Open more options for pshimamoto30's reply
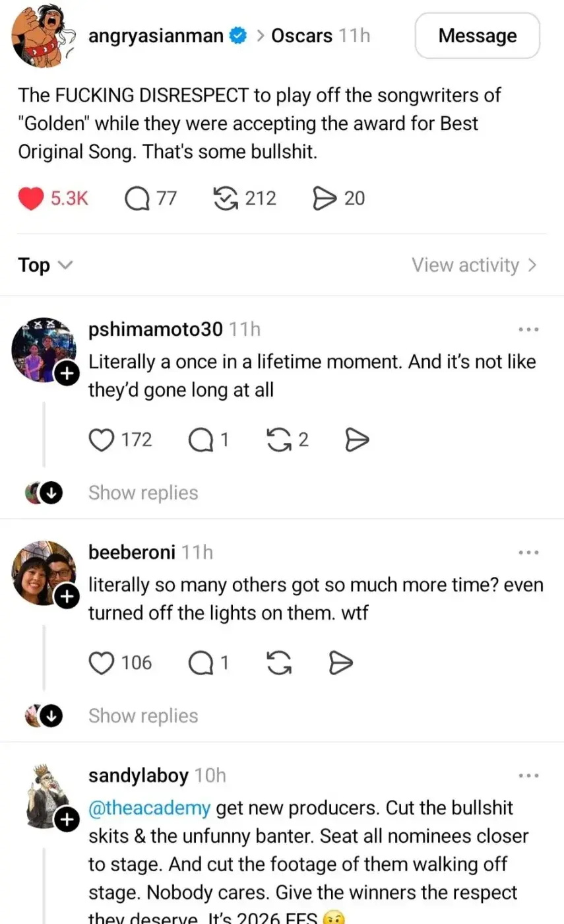 (528, 329)
